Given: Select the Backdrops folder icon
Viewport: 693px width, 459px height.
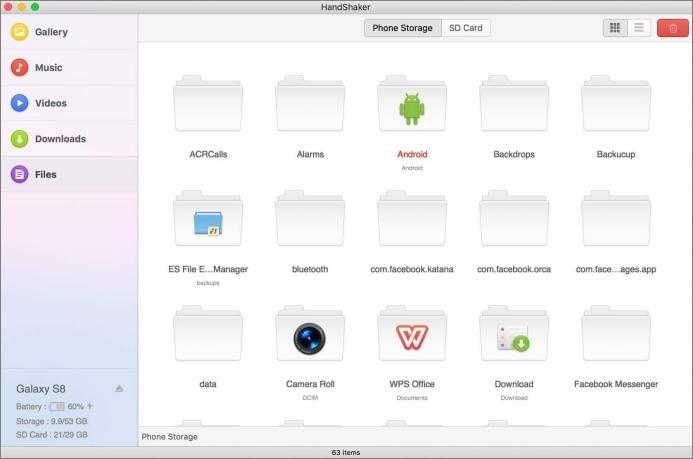Looking at the screenshot, I should [514, 104].
